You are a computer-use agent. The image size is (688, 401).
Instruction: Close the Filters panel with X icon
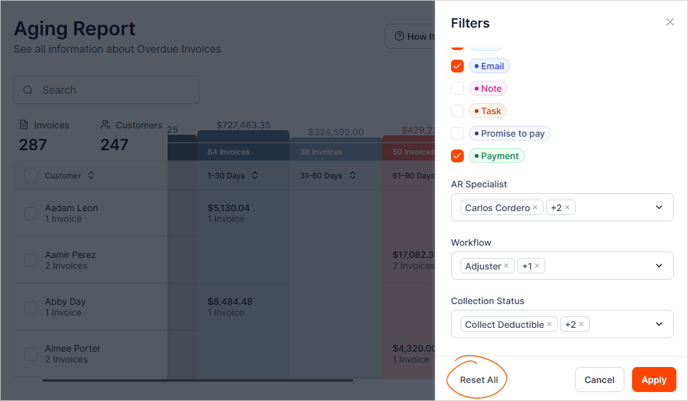pyautogui.click(x=670, y=22)
